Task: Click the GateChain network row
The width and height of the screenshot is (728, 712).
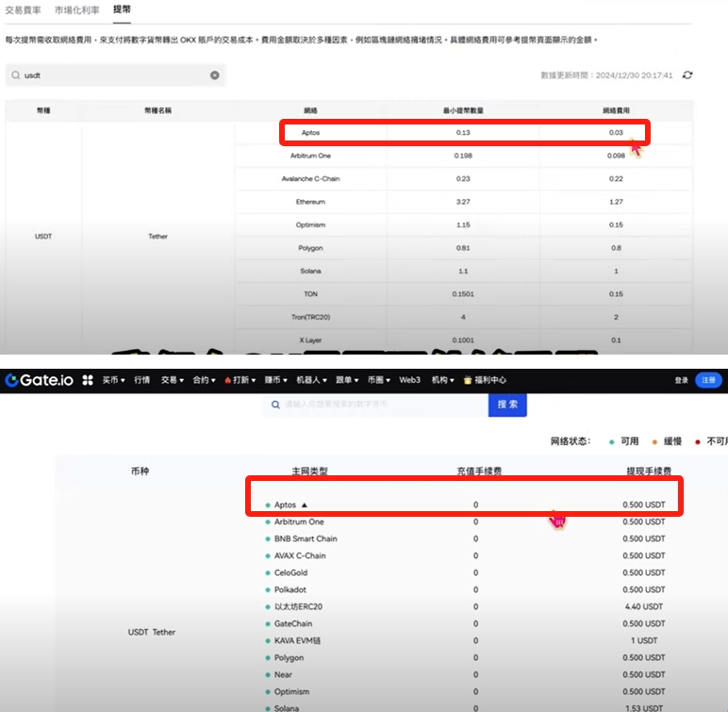Action: 465,623
